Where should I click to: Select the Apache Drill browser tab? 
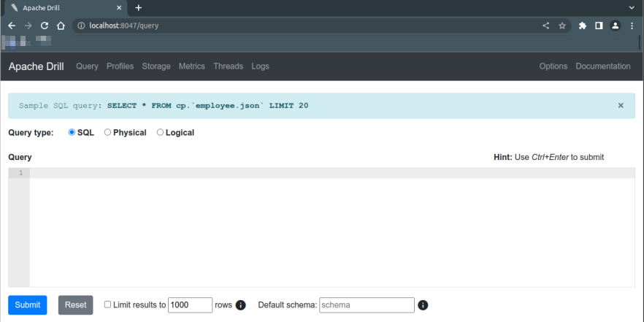click(66, 8)
